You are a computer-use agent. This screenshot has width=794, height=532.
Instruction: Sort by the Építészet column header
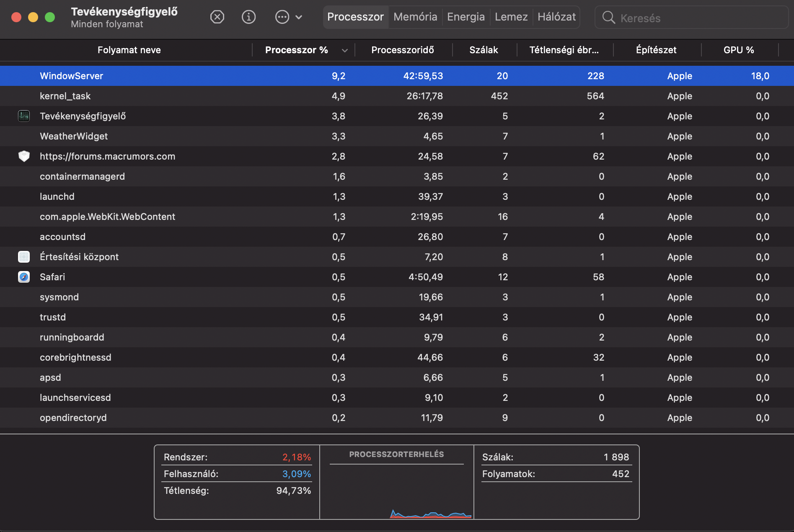656,50
